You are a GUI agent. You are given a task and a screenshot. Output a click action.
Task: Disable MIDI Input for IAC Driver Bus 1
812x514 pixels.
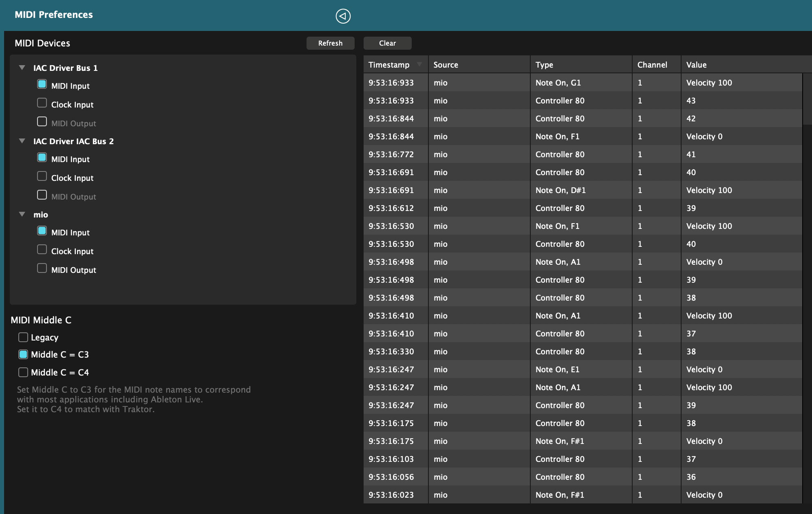coord(42,84)
